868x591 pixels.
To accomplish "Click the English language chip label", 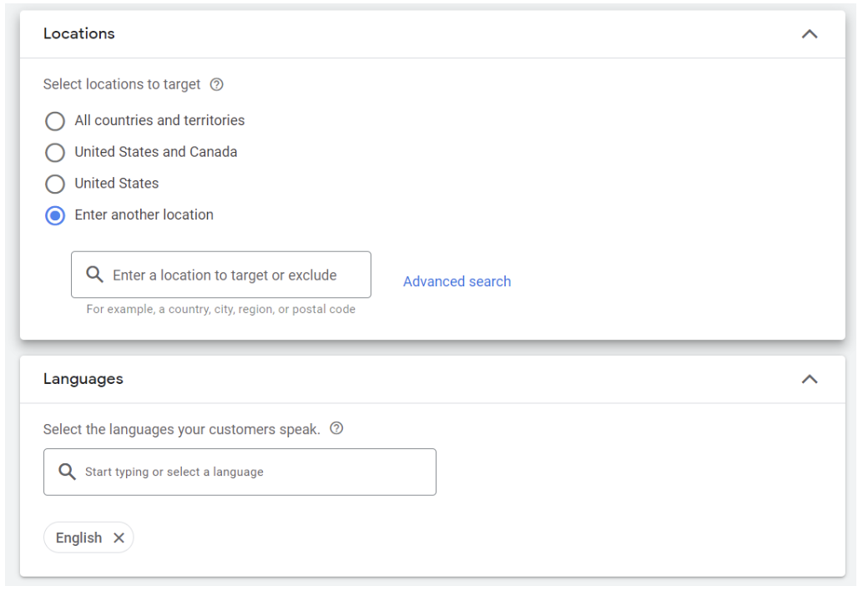I will pos(78,538).
